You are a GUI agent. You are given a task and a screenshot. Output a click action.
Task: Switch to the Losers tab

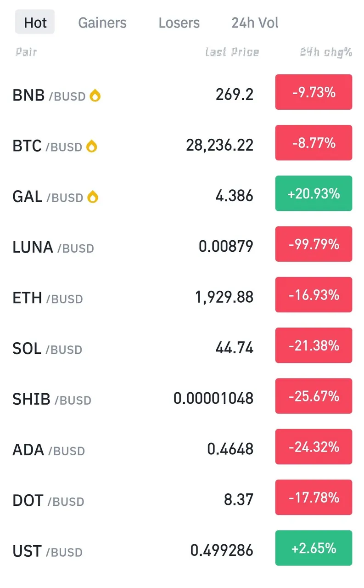pos(179,23)
